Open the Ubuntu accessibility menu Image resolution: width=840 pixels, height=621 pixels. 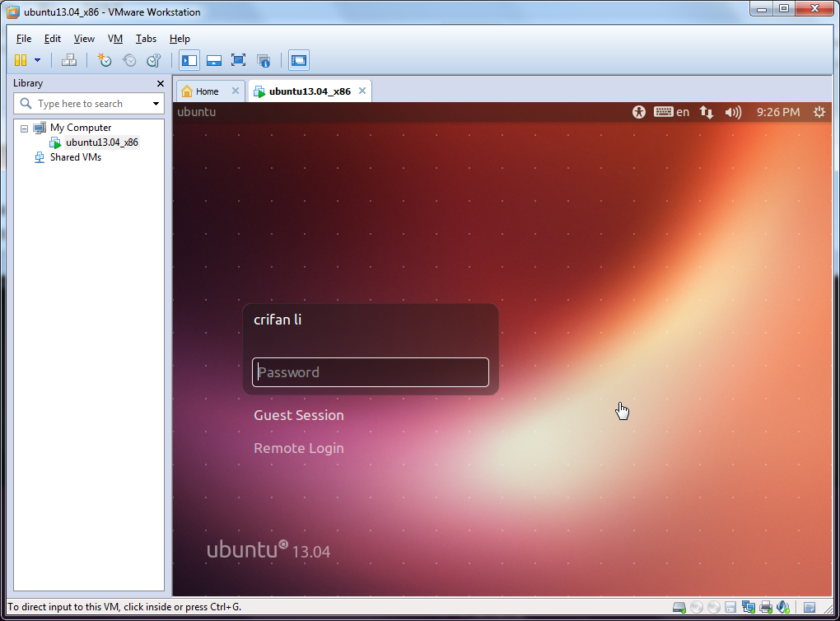coord(638,112)
